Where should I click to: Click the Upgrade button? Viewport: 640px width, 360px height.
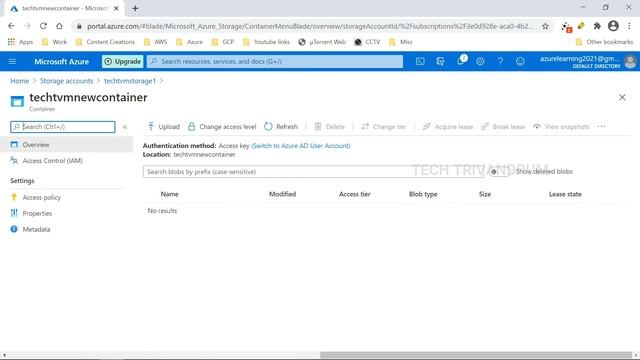coord(122,62)
